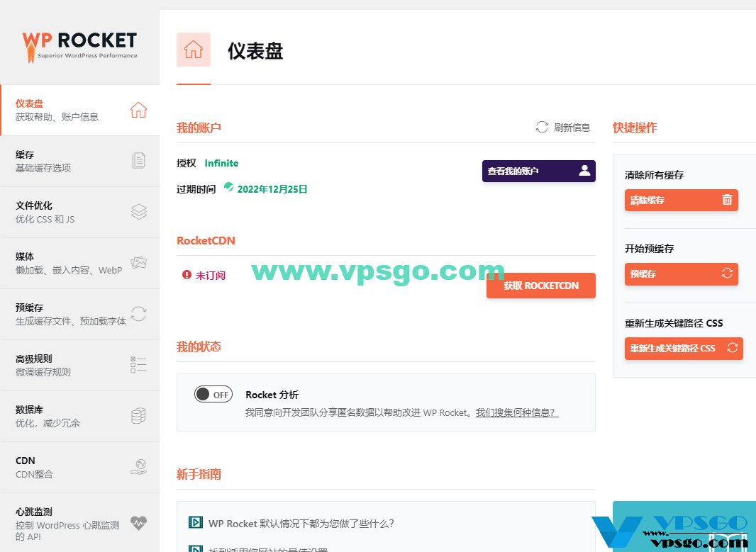Image resolution: width=756 pixels, height=552 pixels.
Task: Open the 预缓存 sidebar section
Action: (80, 315)
